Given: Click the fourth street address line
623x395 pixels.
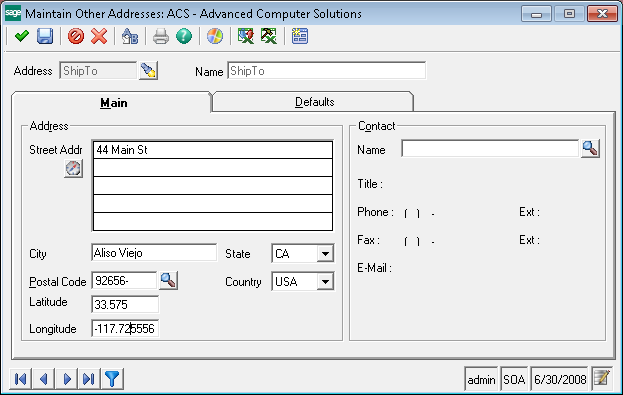Looking at the screenshot, I should click(213, 203).
